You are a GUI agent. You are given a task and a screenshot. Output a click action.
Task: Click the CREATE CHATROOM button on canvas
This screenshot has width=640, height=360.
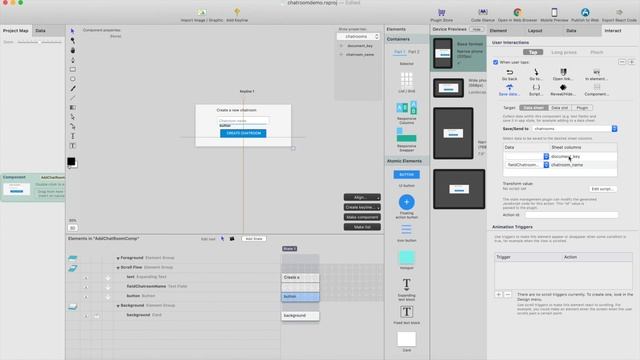[243, 133]
